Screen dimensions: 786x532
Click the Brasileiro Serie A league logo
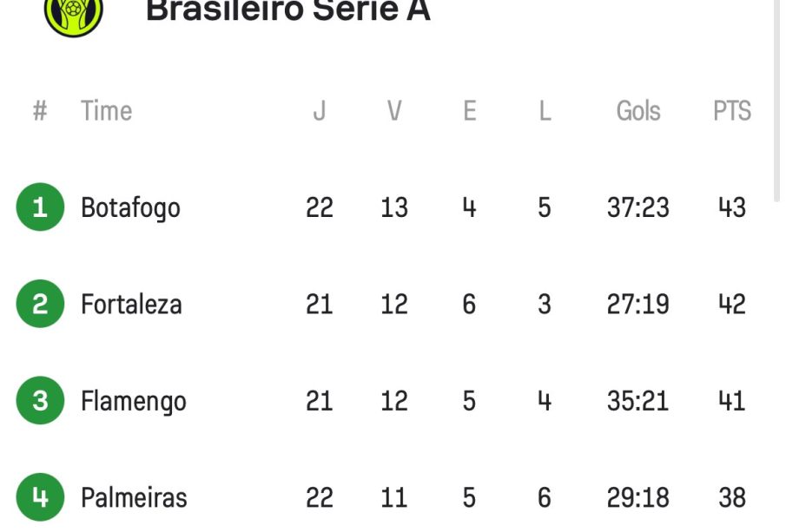74,15
